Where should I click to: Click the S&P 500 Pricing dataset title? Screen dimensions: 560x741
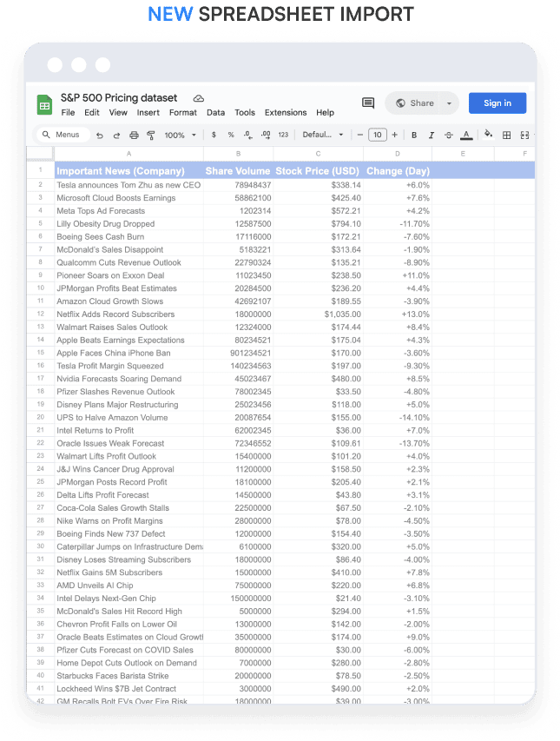tap(119, 98)
